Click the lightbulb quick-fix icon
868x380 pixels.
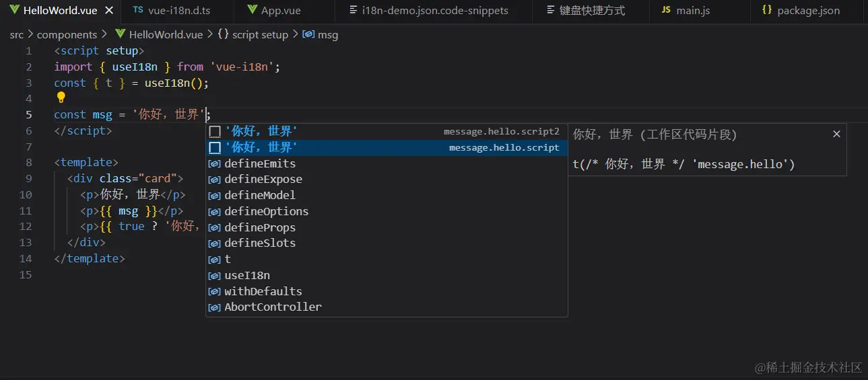tap(61, 98)
